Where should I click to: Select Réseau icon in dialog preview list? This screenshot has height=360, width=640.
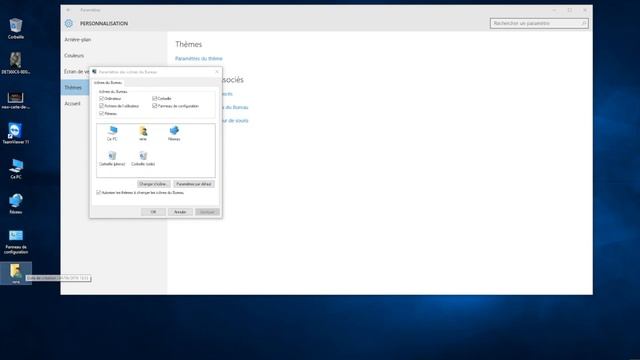pyautogui.click(x=174, y=133)
